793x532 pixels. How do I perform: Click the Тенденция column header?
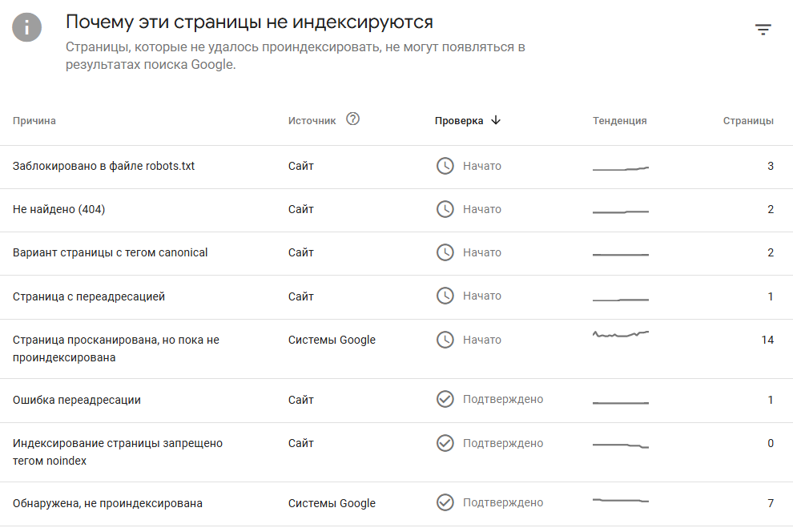tap(619, 121)
